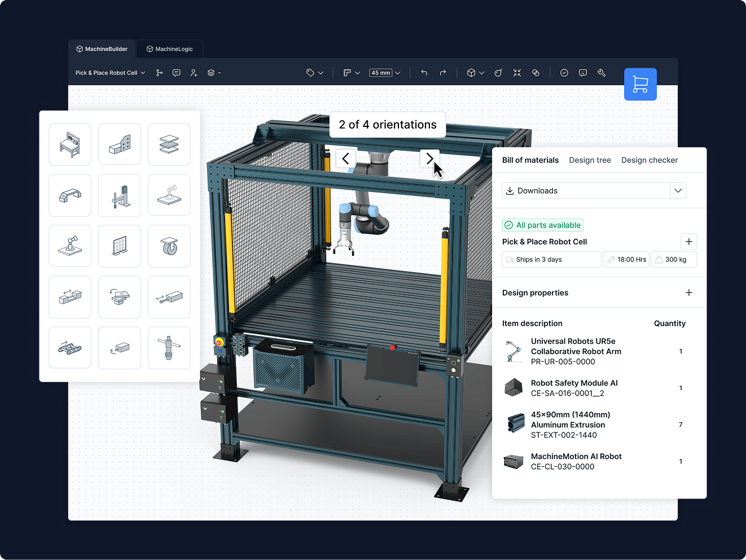This screenshot has height=560, width=746.
Task: Select the fence panel component
Action: tap(120, 246)
